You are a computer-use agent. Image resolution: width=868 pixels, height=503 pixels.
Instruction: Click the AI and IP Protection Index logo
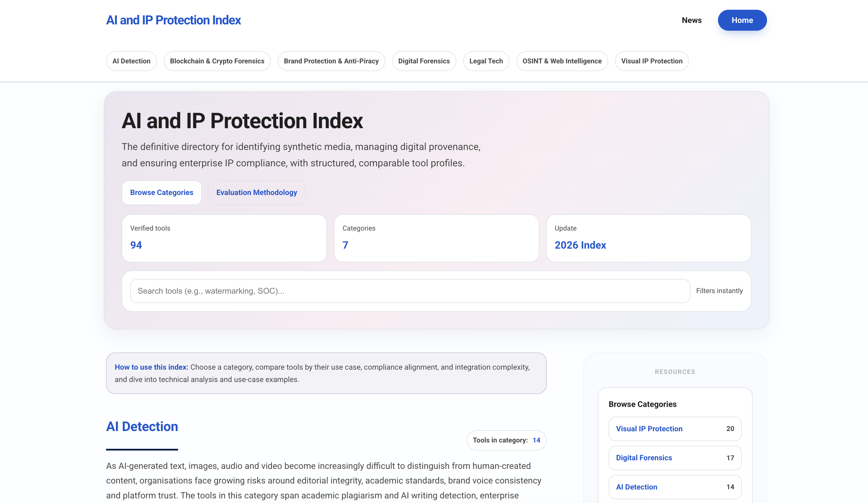174,20
